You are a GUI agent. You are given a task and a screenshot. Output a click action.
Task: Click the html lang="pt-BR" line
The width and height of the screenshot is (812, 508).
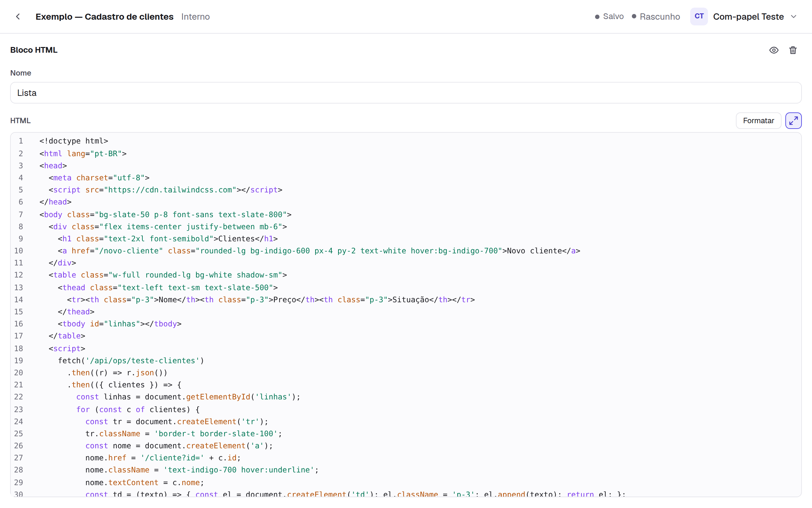[x=83, y=154]
